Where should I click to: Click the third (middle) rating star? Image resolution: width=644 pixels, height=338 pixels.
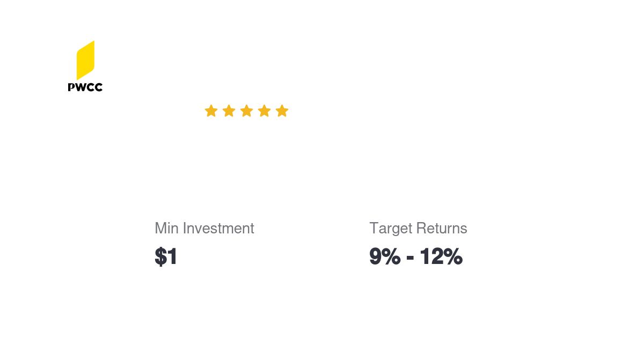246,111
